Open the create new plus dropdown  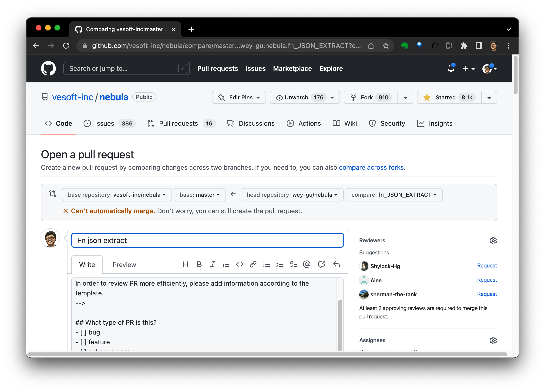click(x=469, y=68)
